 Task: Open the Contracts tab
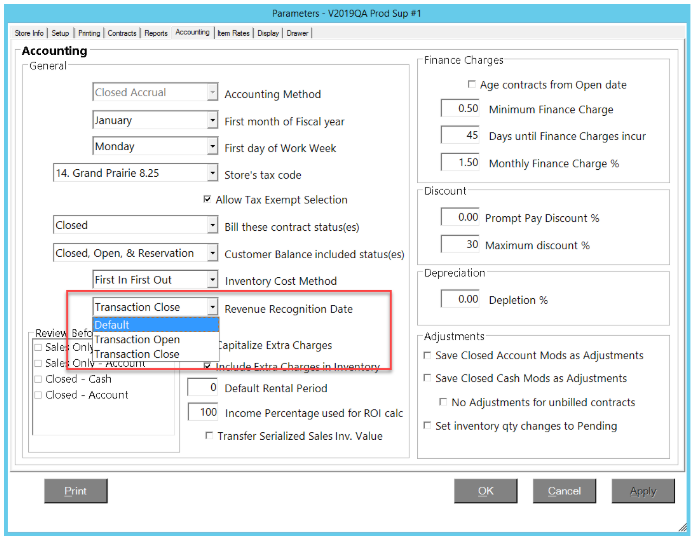(122, 33)
